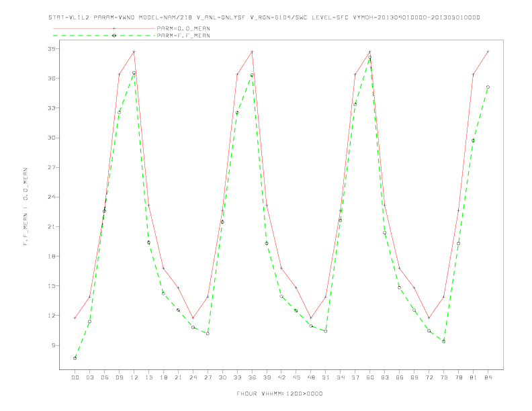532x411 pixels.
Task: Click the y-axis tick label 24
Action: (51, 197)
